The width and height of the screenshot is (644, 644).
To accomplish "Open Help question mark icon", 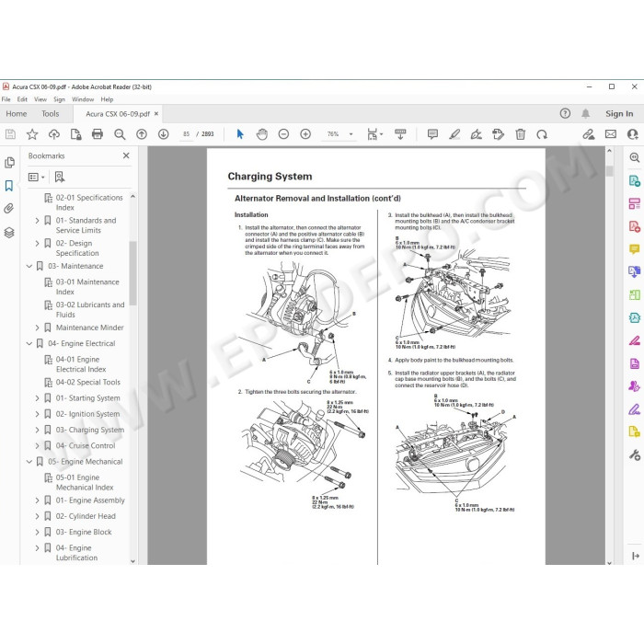I will 565,113.
